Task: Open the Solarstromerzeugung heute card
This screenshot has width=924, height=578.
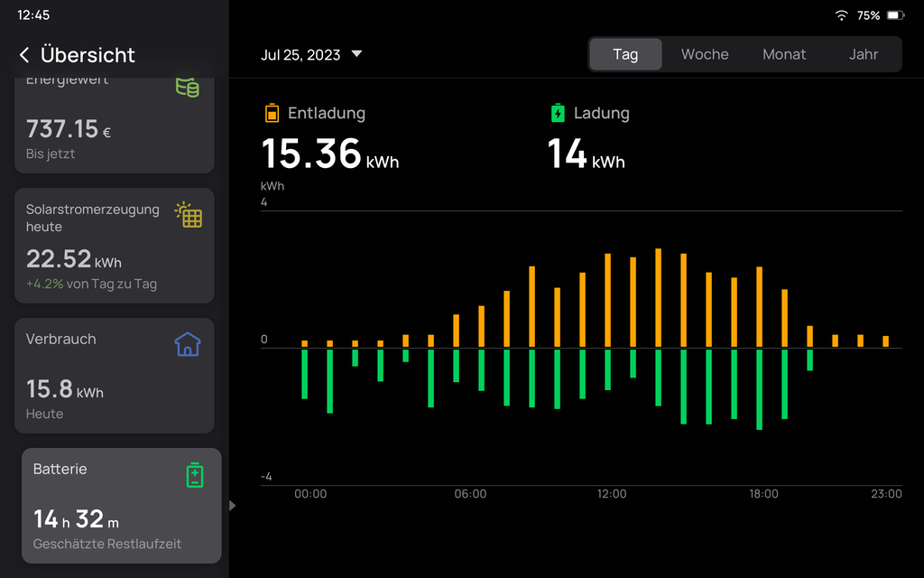Action: tap(115, 246)
